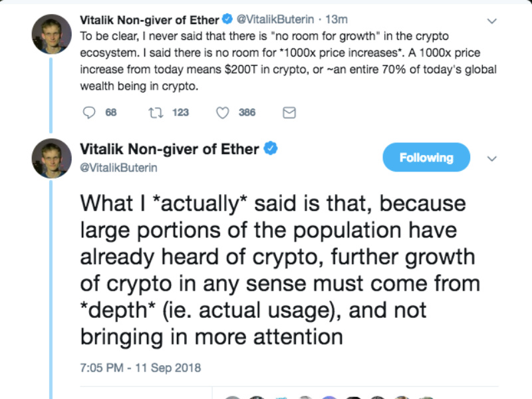Open @VitalikButerin handle under main name
Screen dimensions: 532x399
click(x=118, y=168)
